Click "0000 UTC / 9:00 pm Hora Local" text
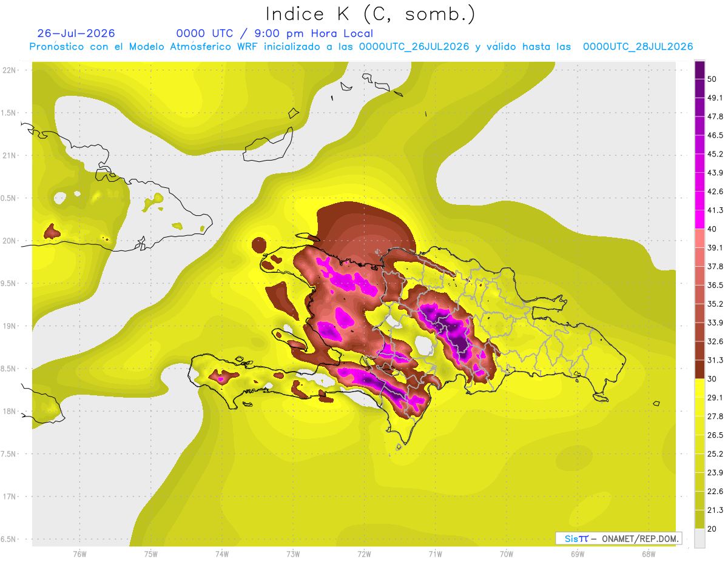This screenshot has width=728, height=562. click(274, 33)
